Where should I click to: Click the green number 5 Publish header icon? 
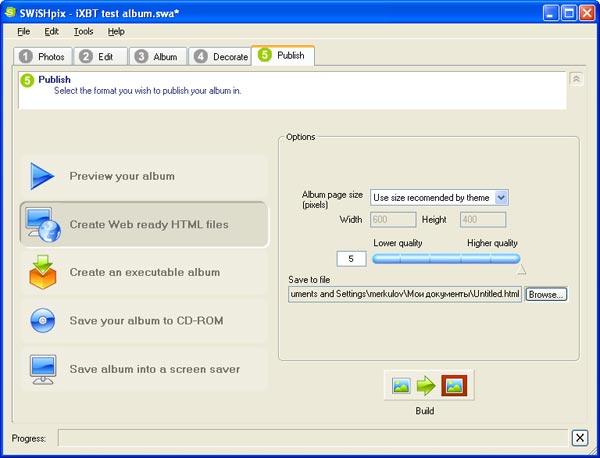[27, 80]
